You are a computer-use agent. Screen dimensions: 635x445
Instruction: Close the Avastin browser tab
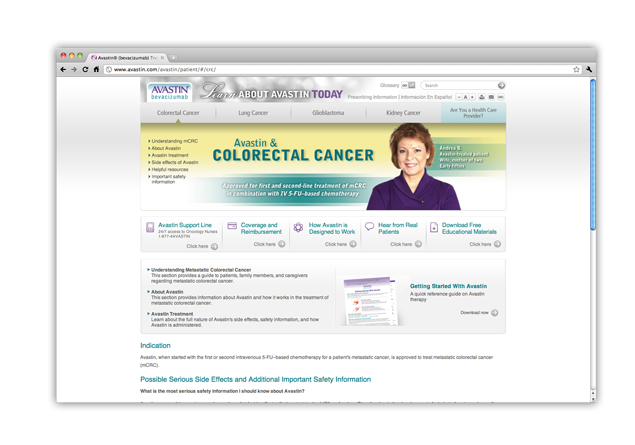coord(162,58)
